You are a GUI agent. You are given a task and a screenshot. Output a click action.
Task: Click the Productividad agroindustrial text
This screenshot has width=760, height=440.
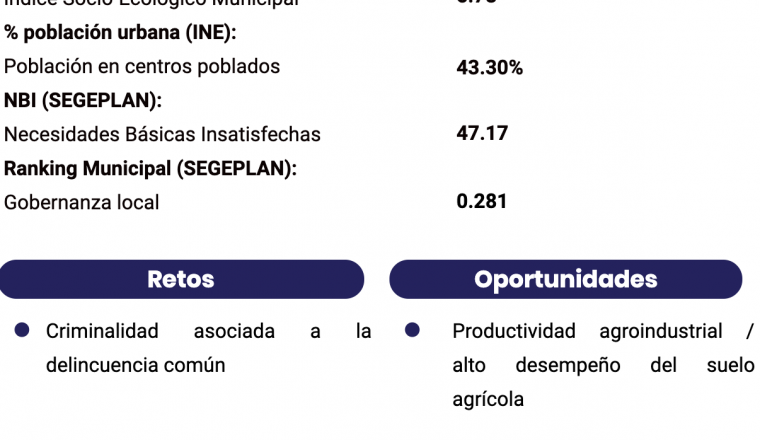[x=587, y=331]
